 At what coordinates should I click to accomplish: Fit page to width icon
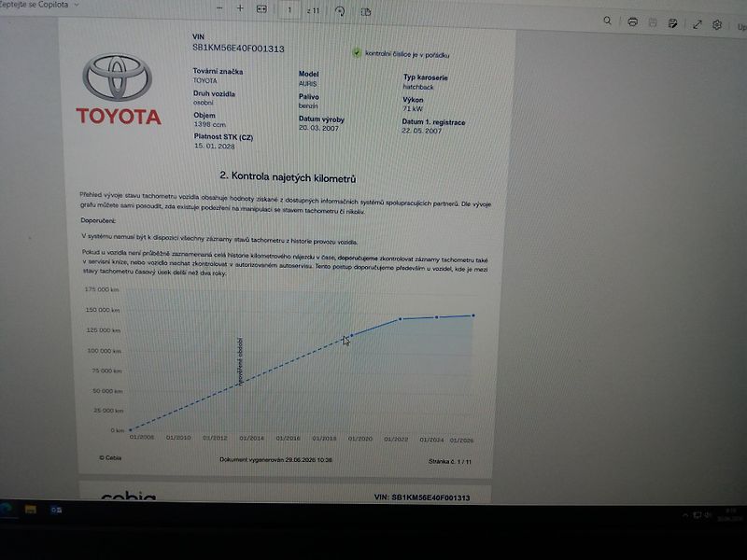pos(261,9)
